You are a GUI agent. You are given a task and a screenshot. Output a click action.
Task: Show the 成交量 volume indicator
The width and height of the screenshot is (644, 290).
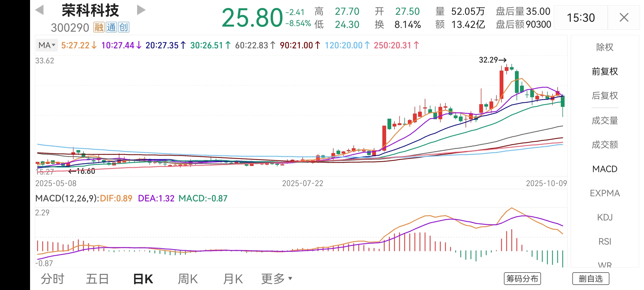605,121
